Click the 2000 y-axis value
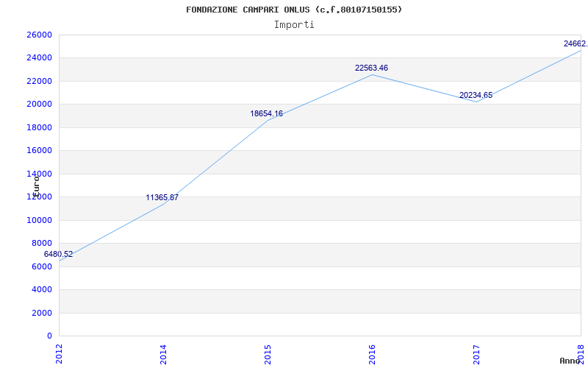Viewport: 588px width, 368px height. (x=42, y=313)
